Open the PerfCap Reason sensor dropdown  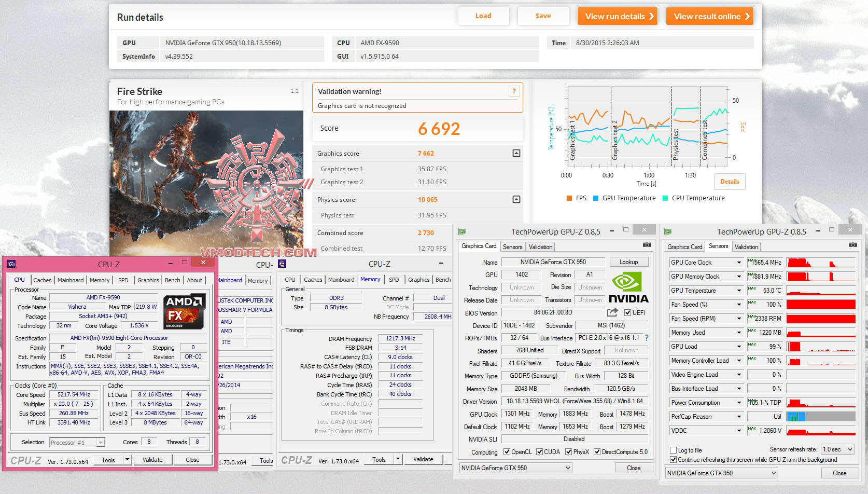pos(739,417)
